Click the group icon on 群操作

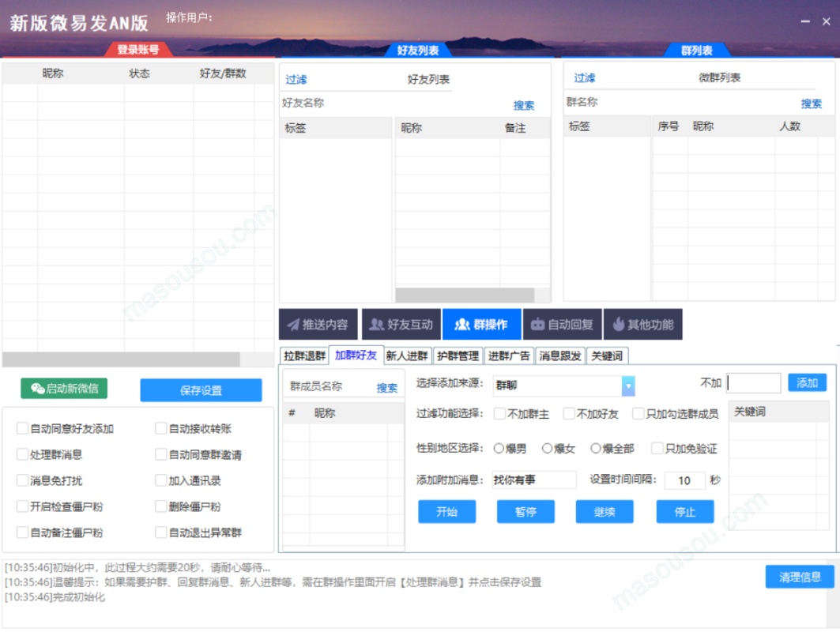[461, 325]
